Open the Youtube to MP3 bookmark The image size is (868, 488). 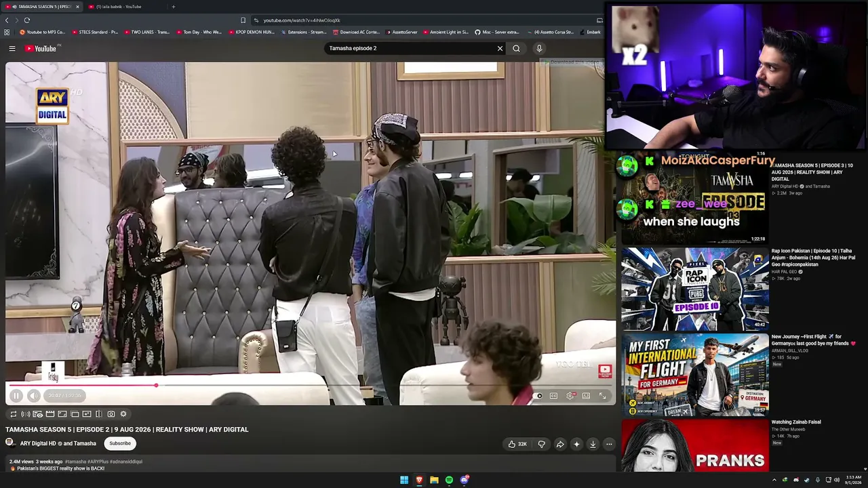click(42, 32)
